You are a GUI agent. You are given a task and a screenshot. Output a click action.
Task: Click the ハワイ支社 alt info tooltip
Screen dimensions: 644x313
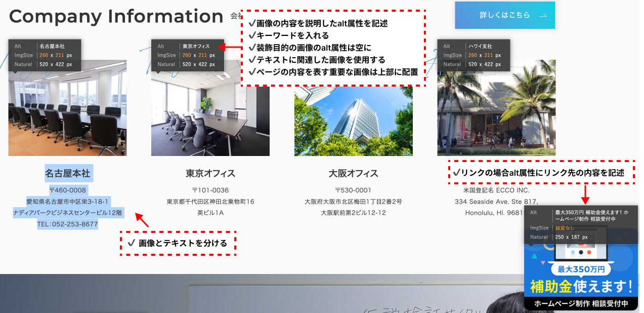(474, 55)
